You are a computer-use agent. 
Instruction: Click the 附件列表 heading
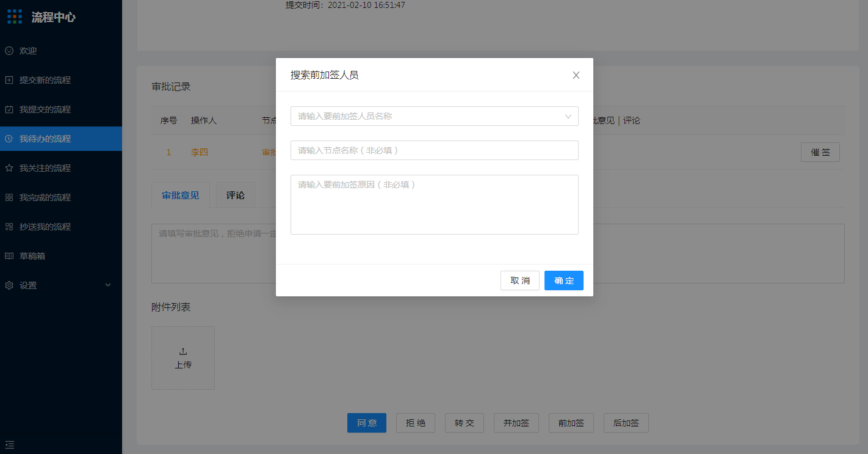(171, 307)
